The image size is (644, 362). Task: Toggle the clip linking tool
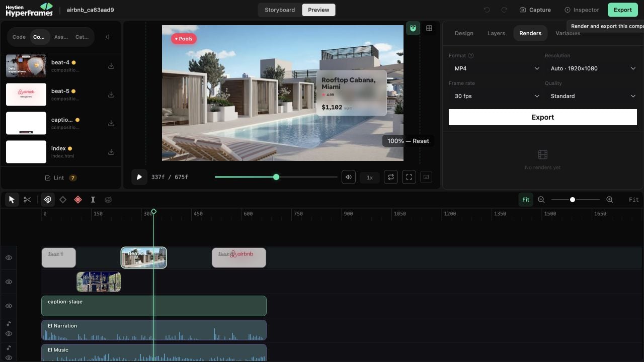click(47, 200)
